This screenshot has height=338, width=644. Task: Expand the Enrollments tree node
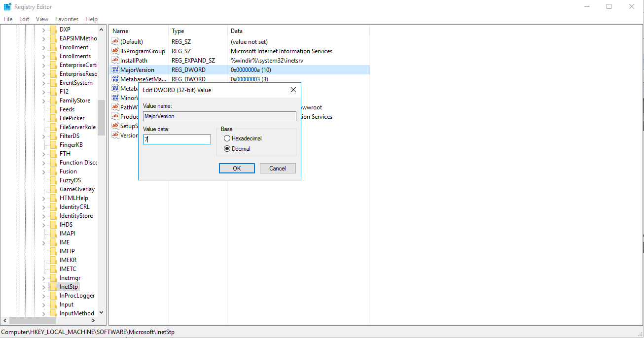[43, 56]
